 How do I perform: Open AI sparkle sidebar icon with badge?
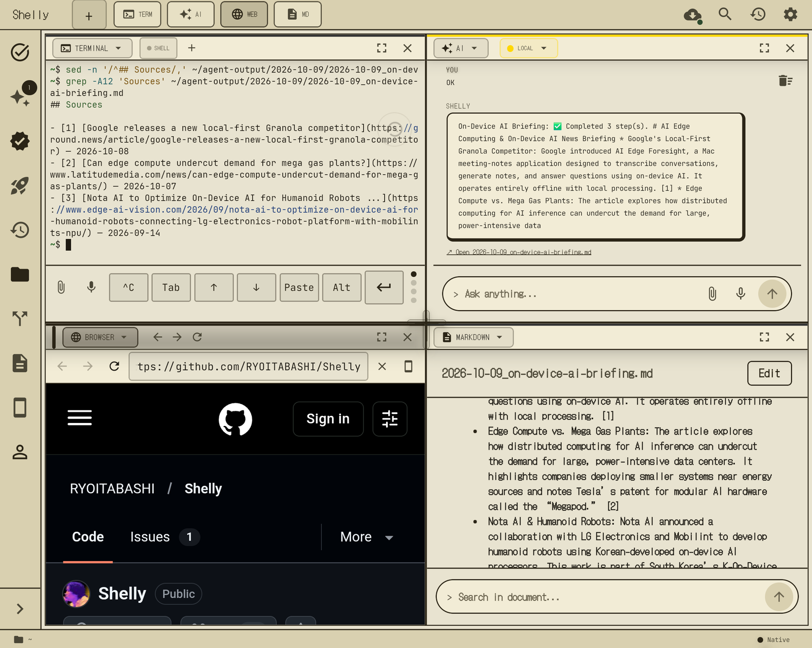coord(20,96)
